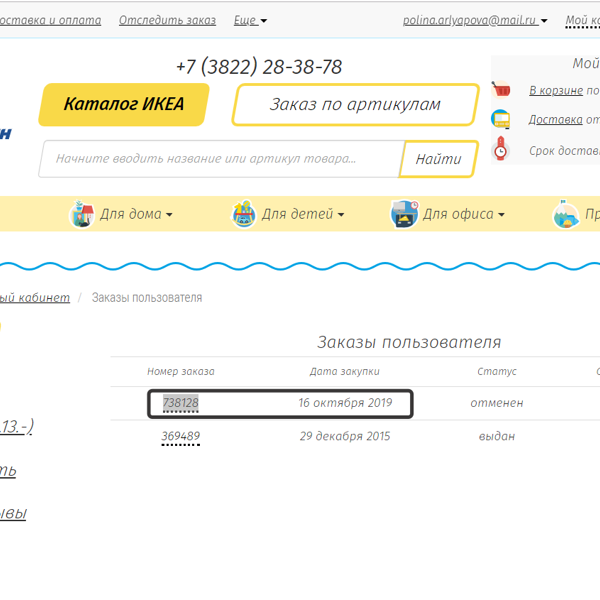Click the house icon for Для дома

82,214
